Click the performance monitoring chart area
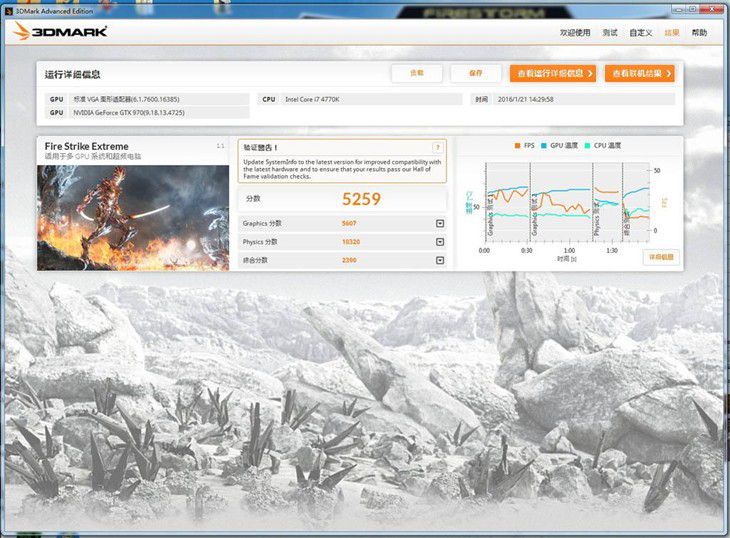The width and height of the screenshot is (730, 538). point(568,202)
